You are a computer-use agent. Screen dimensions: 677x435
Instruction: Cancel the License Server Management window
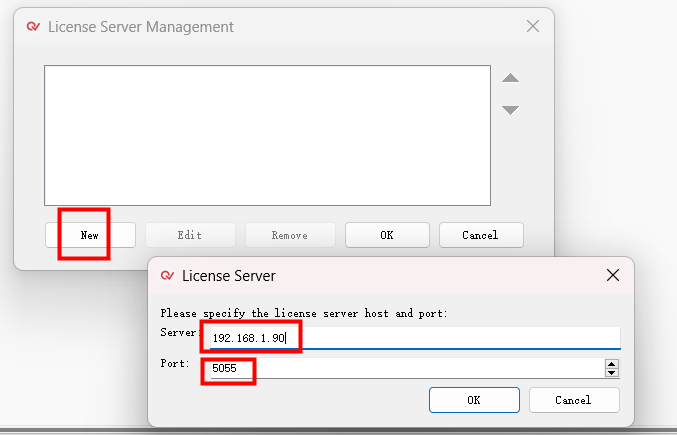pos(481,235)
